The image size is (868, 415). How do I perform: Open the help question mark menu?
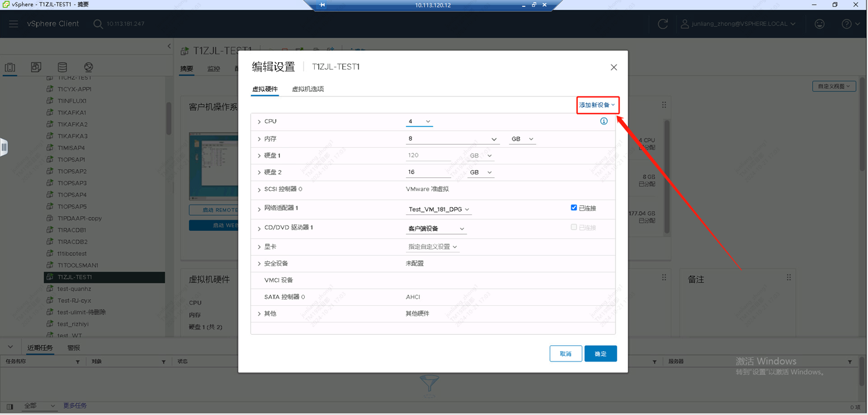[850, 24]
